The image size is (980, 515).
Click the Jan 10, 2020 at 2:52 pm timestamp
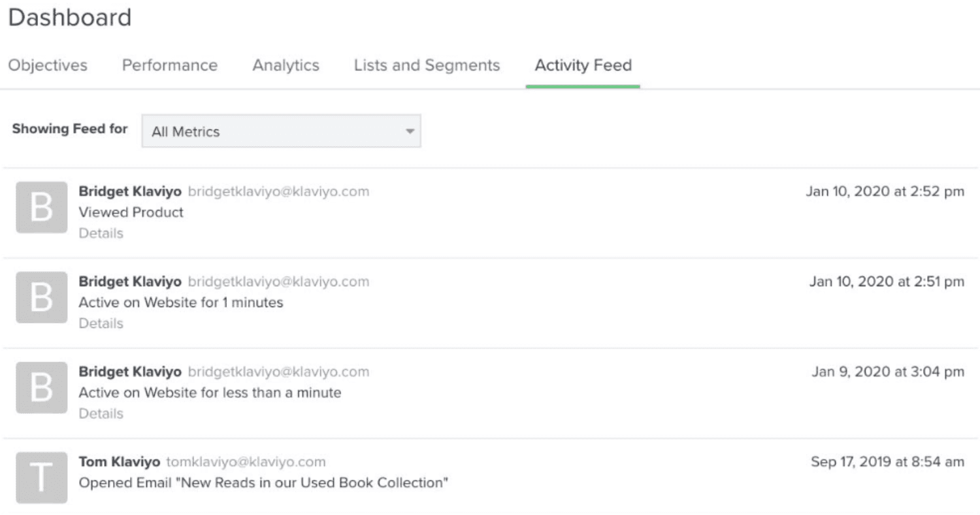(x=885, y=191)
